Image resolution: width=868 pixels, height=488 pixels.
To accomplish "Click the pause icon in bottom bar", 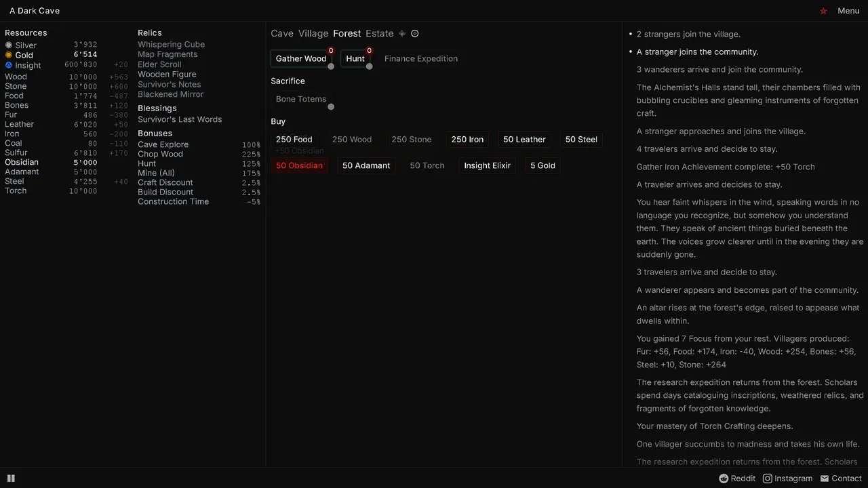I will [x=11, y=478].
